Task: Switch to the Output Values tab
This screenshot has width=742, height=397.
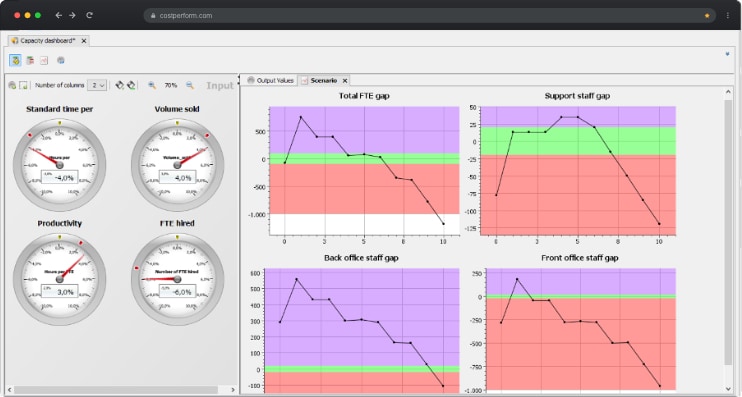Action: (270, 80)
